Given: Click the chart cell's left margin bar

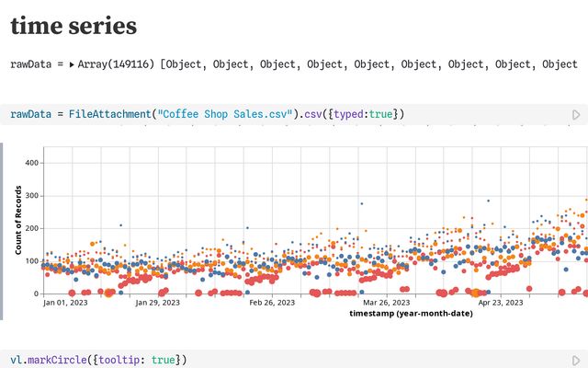Looking at the screenshot, I should tap(3, 230).
